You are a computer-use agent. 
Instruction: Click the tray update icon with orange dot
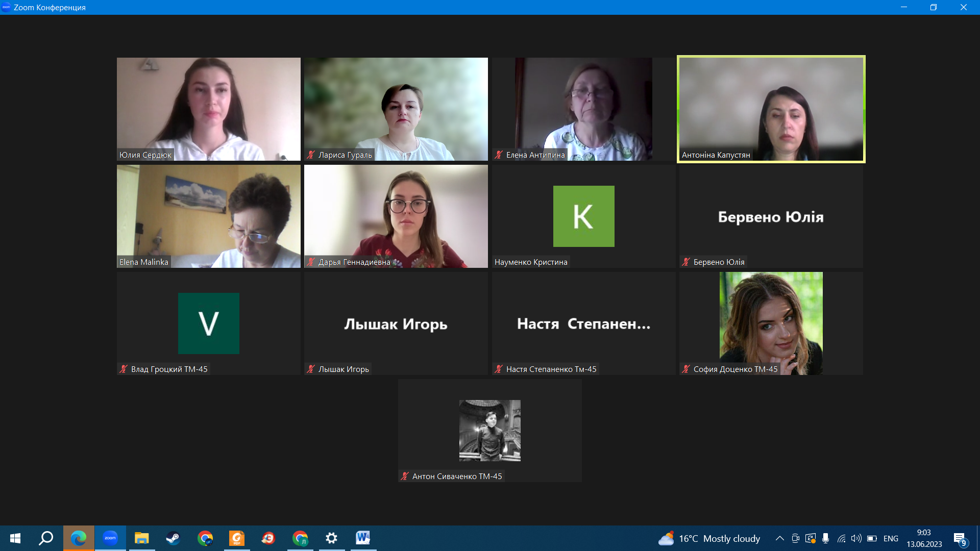click(x=811, y=538)
